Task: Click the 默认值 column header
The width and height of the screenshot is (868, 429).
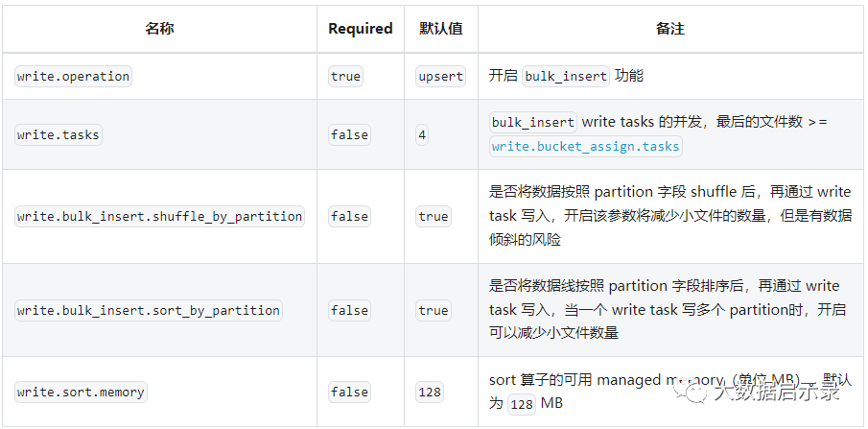Action: (441, 29)
